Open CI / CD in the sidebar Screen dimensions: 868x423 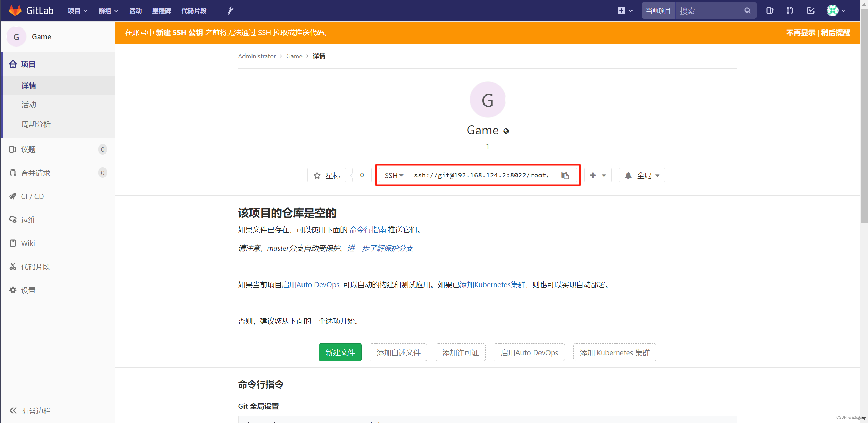[x=32, y=197]
